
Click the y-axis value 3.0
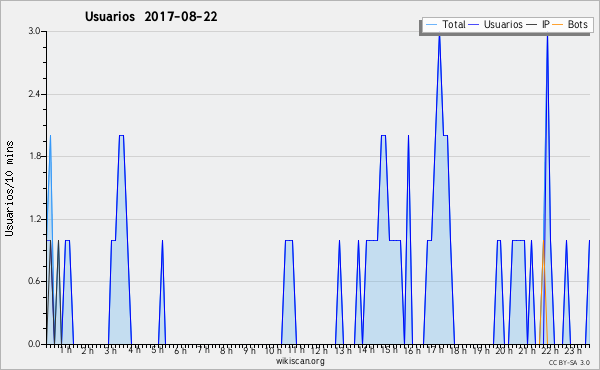point(35,31)
